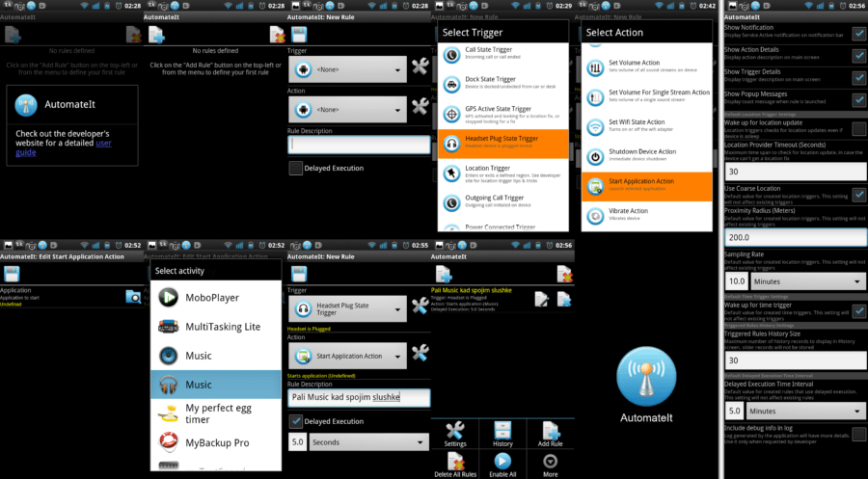Tap the MyBackup Pro lifebuoy icon
The height and width of the screenshot is (479, 868).
[x=168, y=442]
